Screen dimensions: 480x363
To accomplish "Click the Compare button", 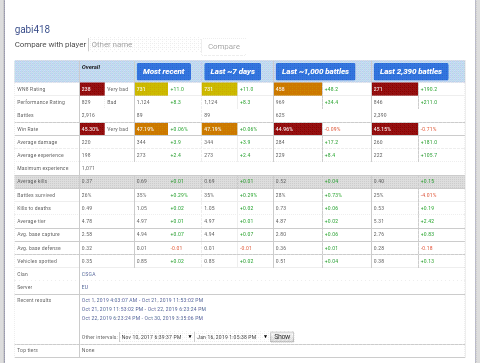I will (x=224, y=47).
